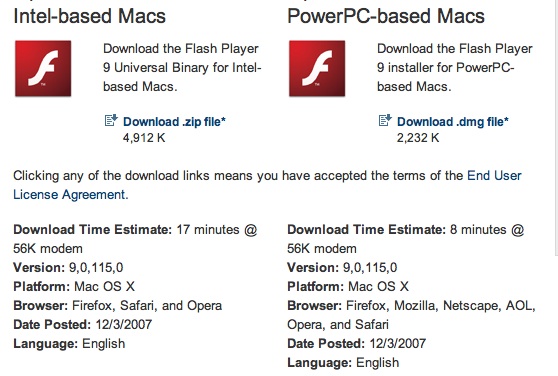Select the PowerPC-based Macs heading
The height and width of the screenshot is (376, 558).
(386, 16)
